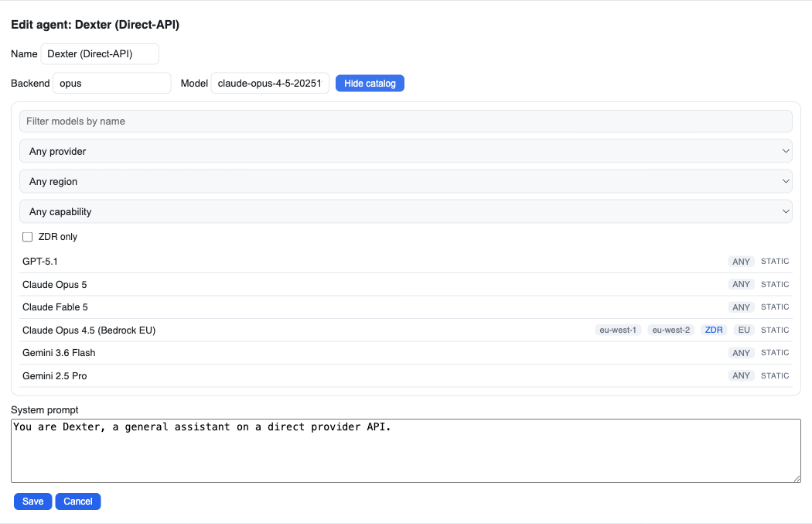Select the Gemini 2.5 Pro model
The width and height of the screenshot is (812, 524).
(x=406, y=375)
